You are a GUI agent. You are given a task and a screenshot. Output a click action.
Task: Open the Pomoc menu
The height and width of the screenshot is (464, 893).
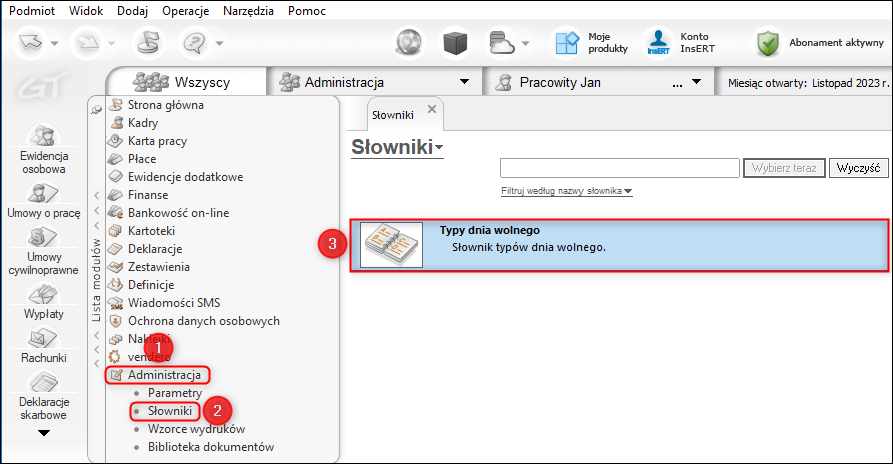307,11
